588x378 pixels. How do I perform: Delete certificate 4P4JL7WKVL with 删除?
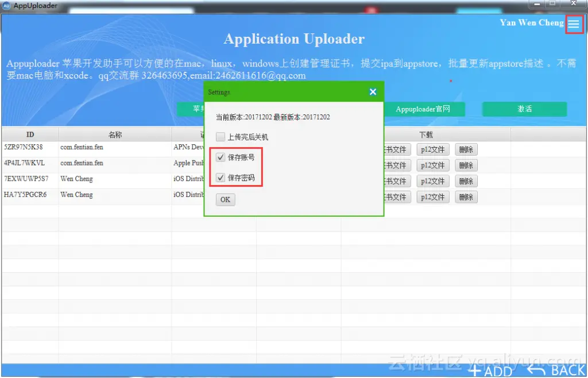click(466, 165)
